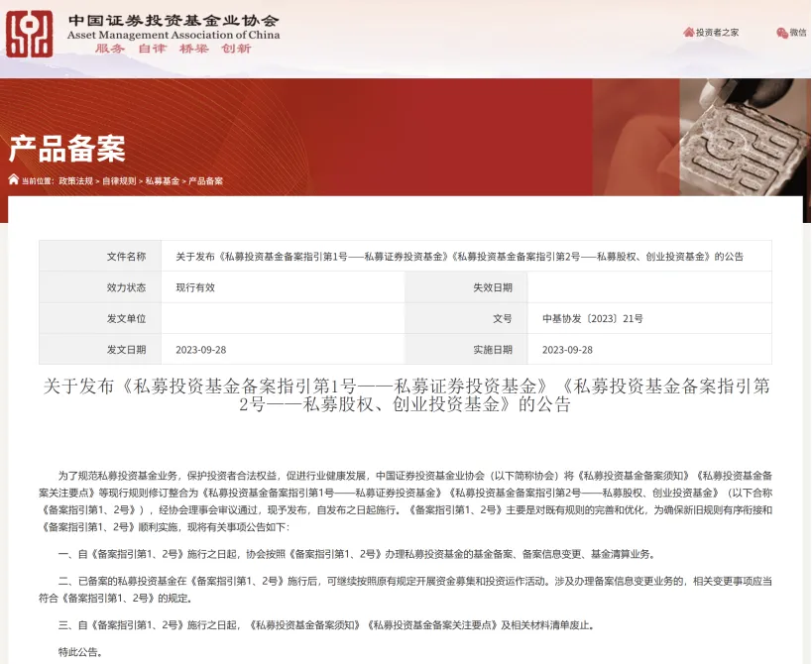Select the 文号 label cell
This screenshot has height=664, width=812.
(467, 318)
